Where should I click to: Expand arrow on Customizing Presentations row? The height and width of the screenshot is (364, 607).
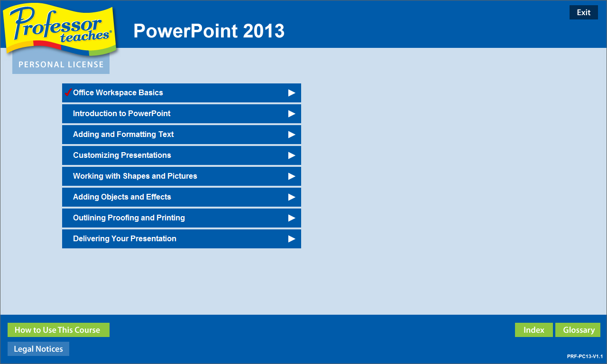click(x=292, y=155)
